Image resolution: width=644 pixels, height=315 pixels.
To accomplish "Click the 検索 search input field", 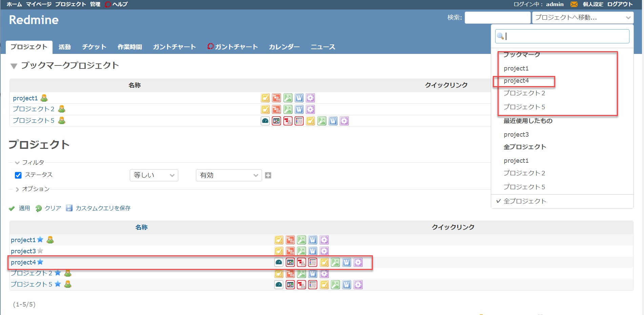I will click(x=497, y=18).
